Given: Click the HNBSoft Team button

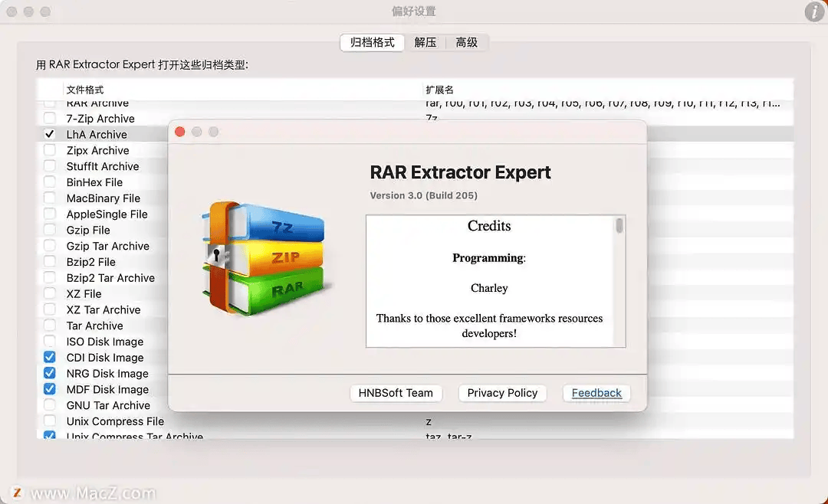Looking at the screenshot, I should (396, 393).
